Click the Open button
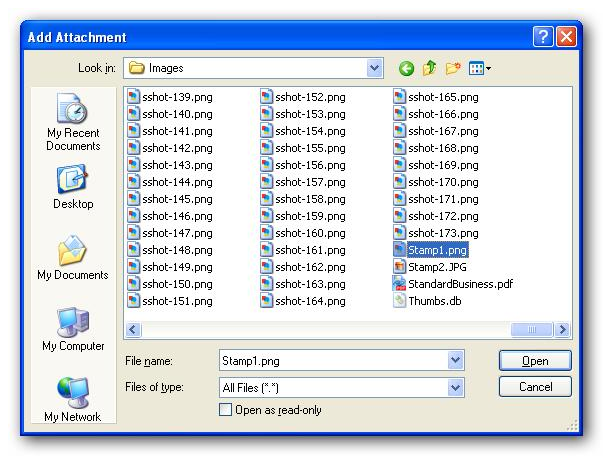 (535, 361)
